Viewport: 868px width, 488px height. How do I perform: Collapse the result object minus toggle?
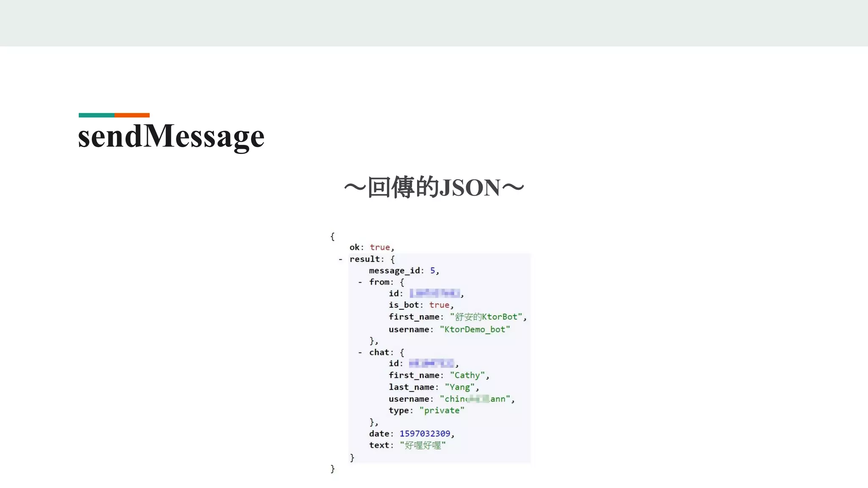pos(340,259)
